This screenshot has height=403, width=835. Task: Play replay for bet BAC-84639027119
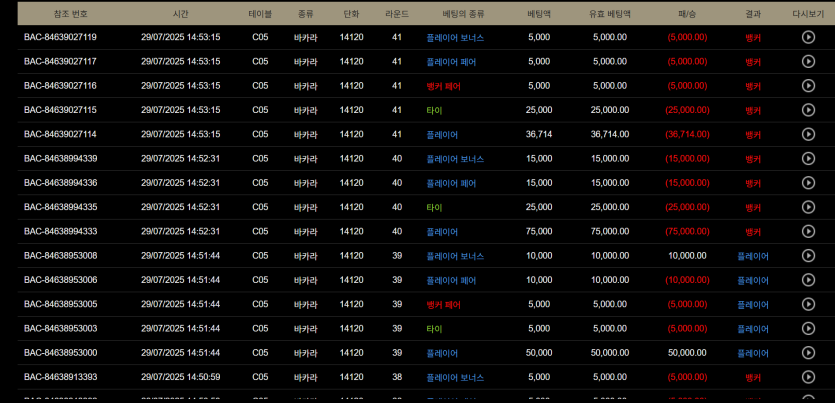[808, 37]
